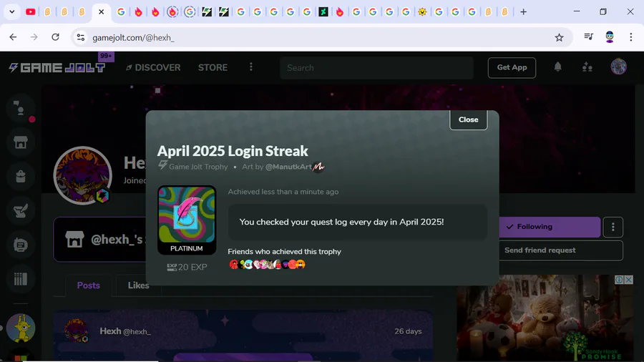Open the @ManutkArt artist link
This screenshot has width=644, height=362.
[x=288, y=167]
